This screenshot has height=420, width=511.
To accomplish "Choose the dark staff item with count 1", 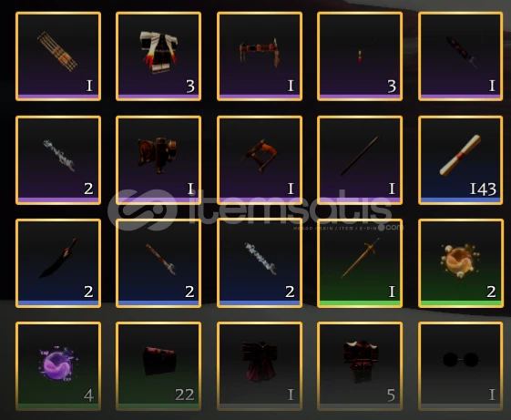I will pos(360,160).
